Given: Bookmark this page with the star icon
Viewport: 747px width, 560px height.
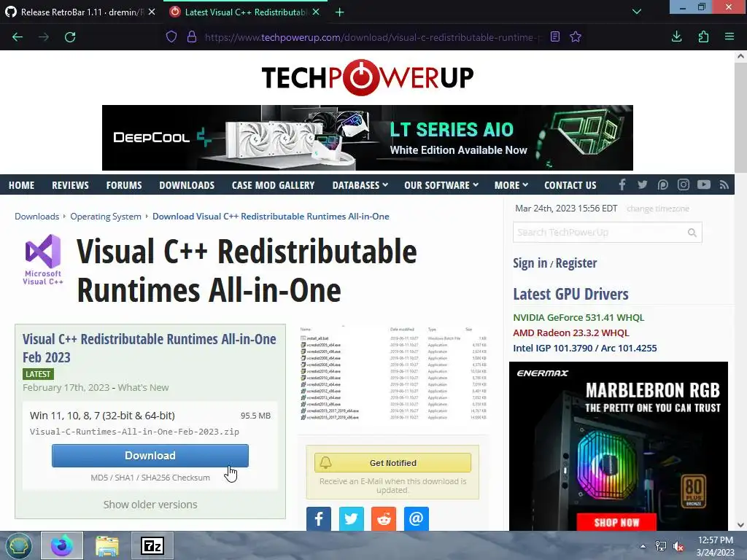Looking at the screenshot, I should point(576,36).
